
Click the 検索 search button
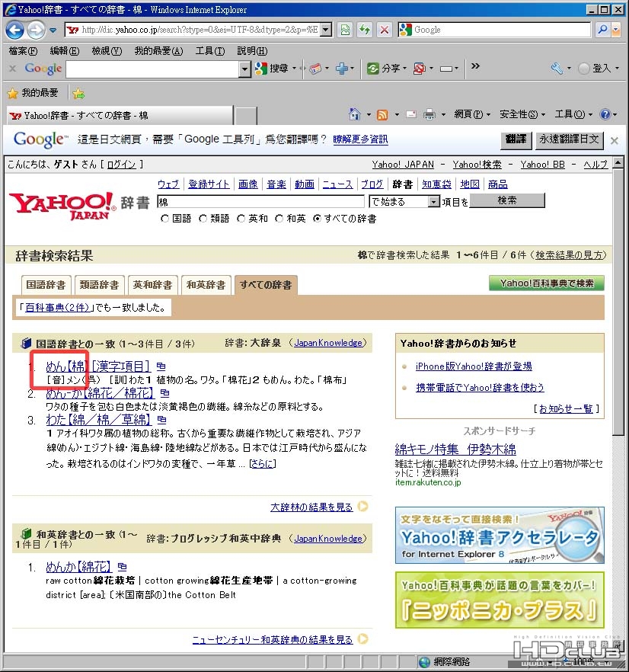pos(507,200)
